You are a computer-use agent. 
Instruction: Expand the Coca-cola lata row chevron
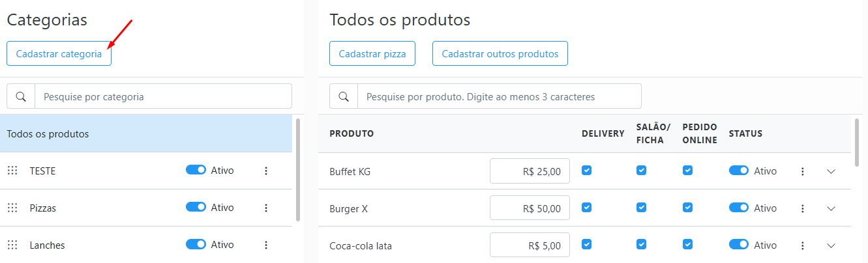click(x=831, y=245)
